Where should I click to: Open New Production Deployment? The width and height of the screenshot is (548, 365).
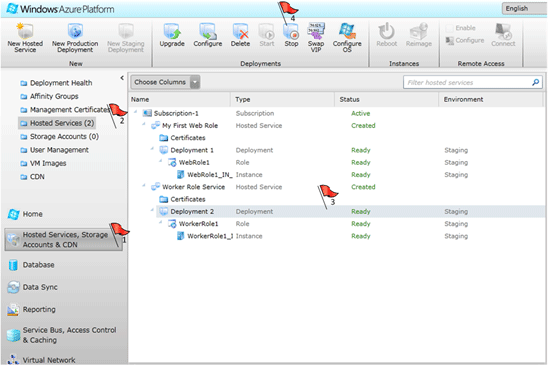[75, 38]
